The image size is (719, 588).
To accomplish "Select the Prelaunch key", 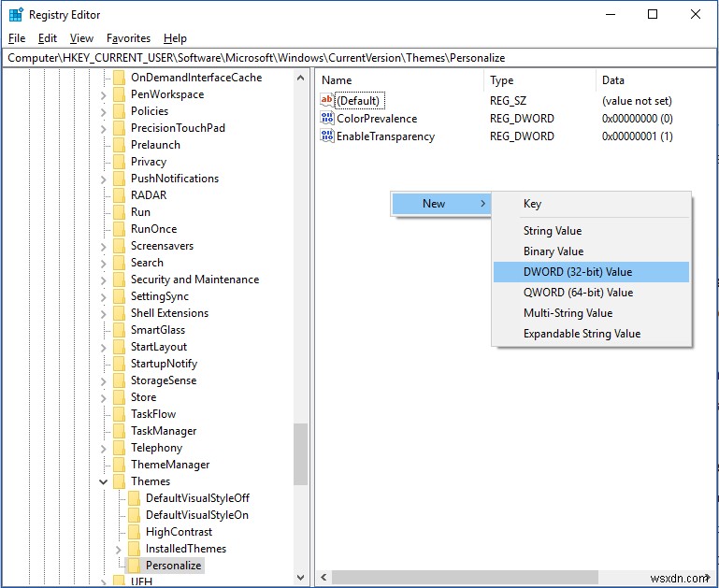I will pos(155,145).
